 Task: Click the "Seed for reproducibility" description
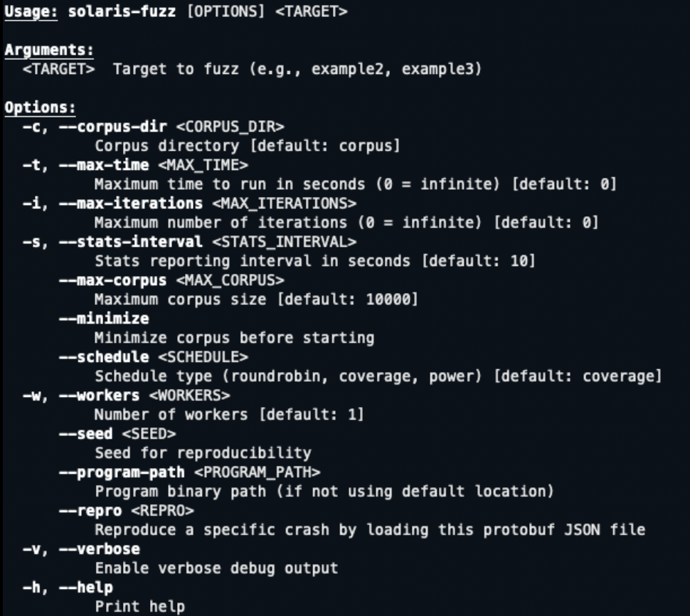[x=203, y=453]
